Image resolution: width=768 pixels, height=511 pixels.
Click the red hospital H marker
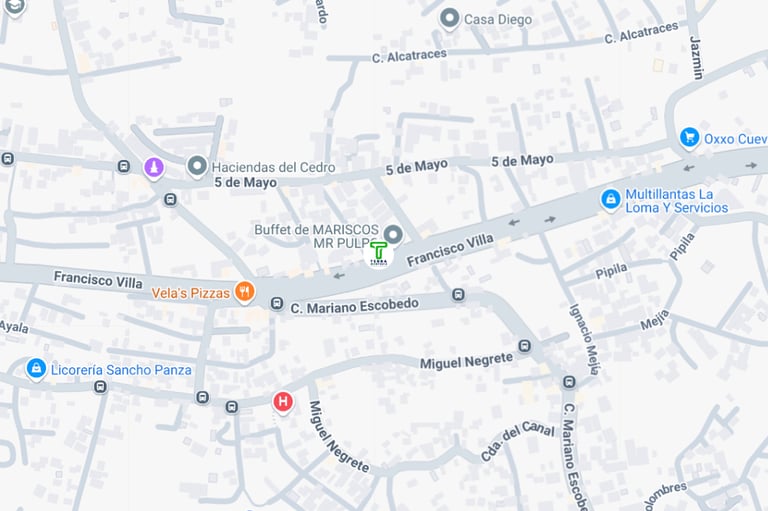click(x=283, y=402)
